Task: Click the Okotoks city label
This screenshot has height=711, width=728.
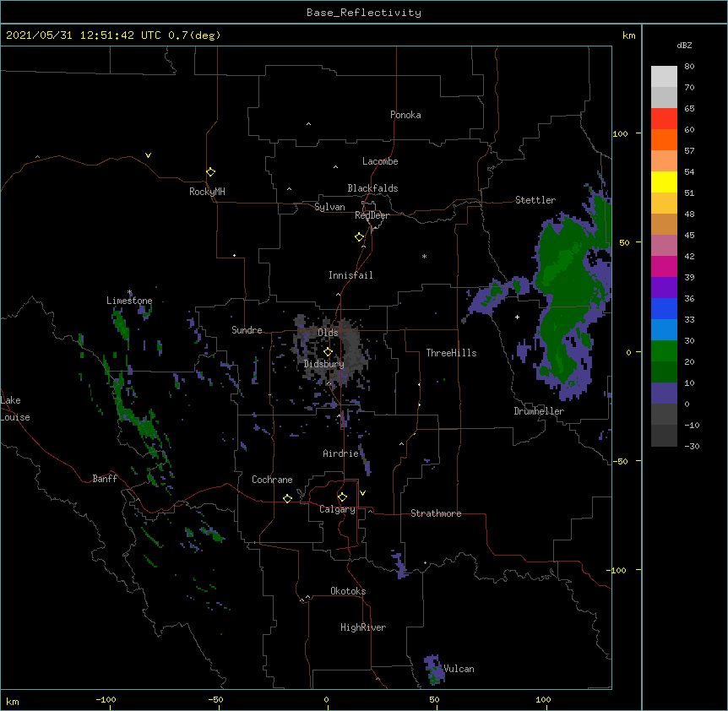Action: click(x=348, y=591)
